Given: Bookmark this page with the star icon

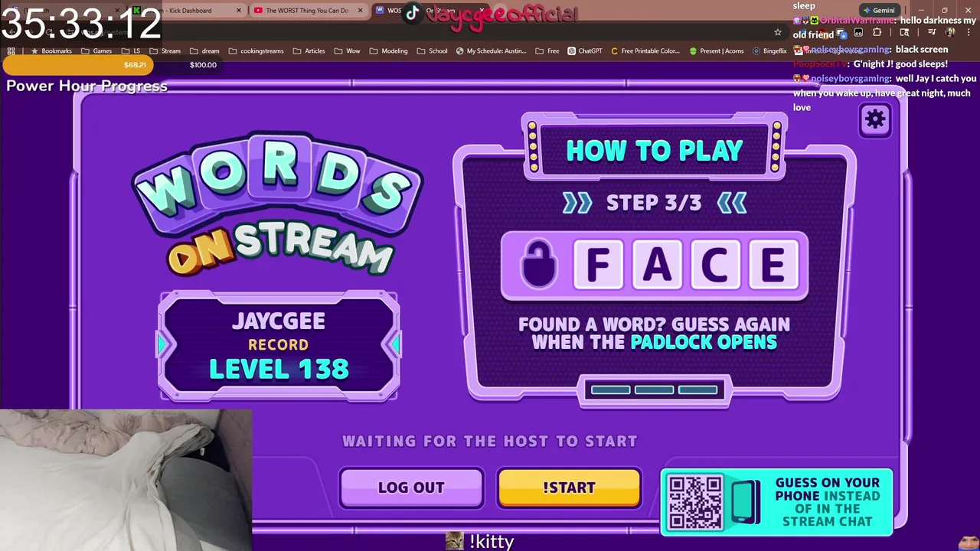Looking at the screenshot, I should click(778, 32).
